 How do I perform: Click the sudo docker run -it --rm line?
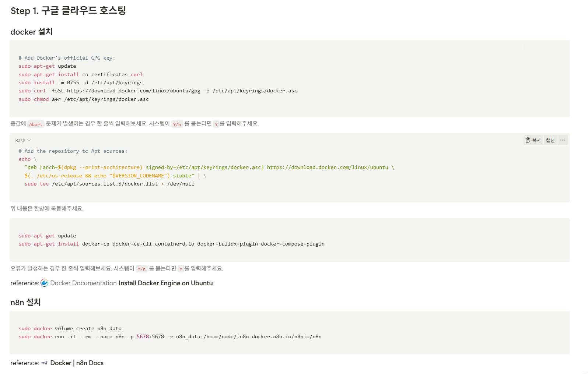pyautogui.click(x=170, y=336)
